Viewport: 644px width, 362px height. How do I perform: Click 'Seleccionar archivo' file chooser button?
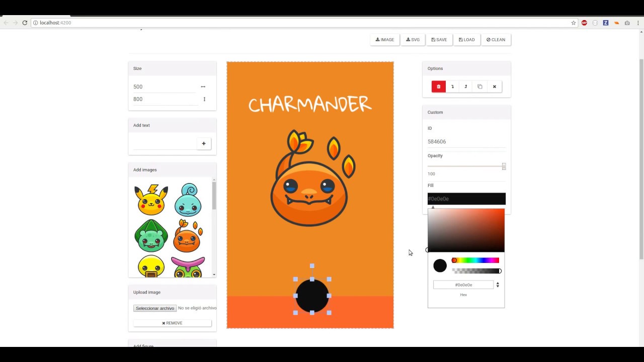point(155,308)
